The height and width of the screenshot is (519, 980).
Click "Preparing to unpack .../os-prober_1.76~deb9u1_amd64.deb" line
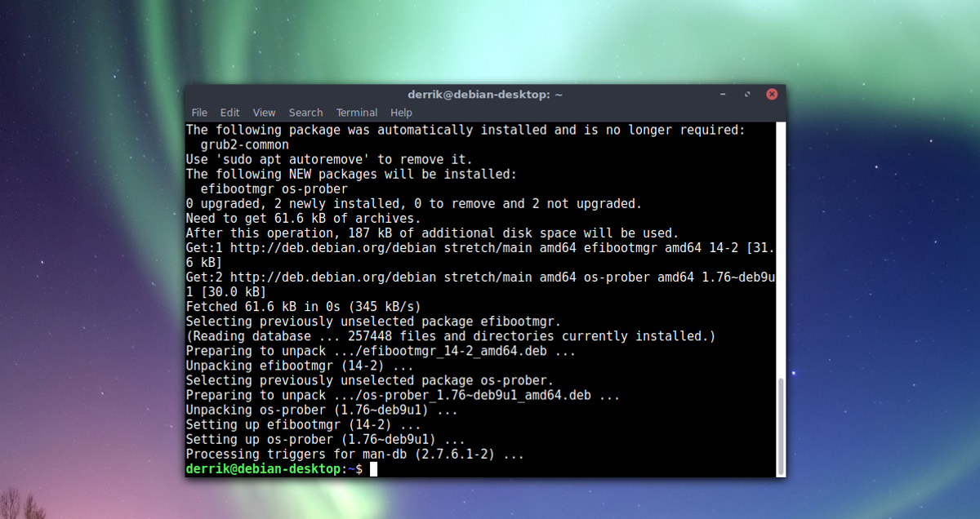[x=403, y=395]
